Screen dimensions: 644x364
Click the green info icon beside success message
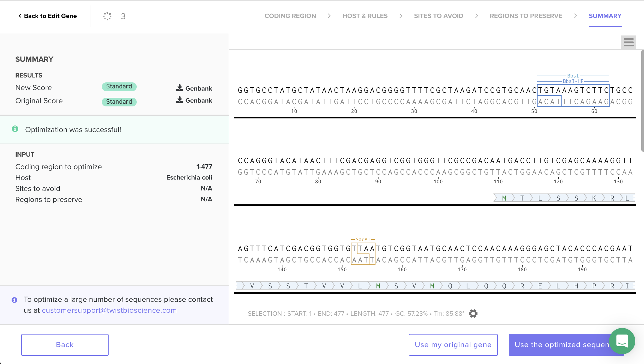[x=15, y=129]
